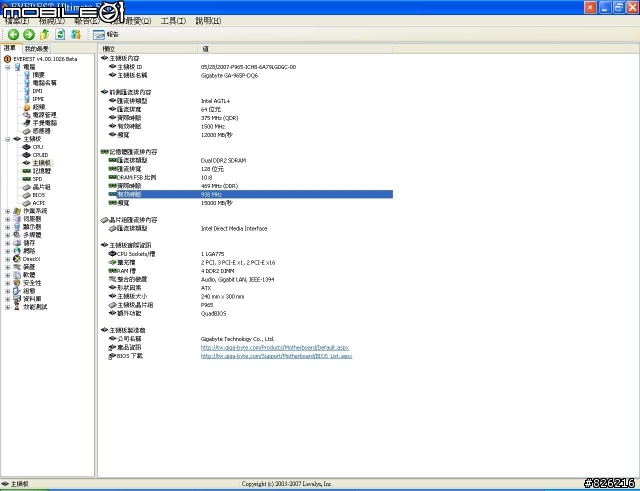Select the BIOS tree item
The height and width of the screenshot is (491, 640).
tap(39, 195)
